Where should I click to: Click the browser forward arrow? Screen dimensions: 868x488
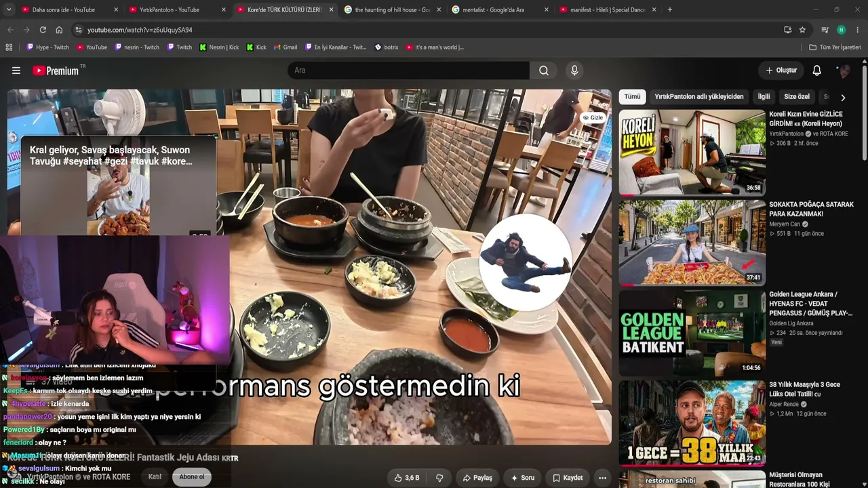[x=26, y=30]
